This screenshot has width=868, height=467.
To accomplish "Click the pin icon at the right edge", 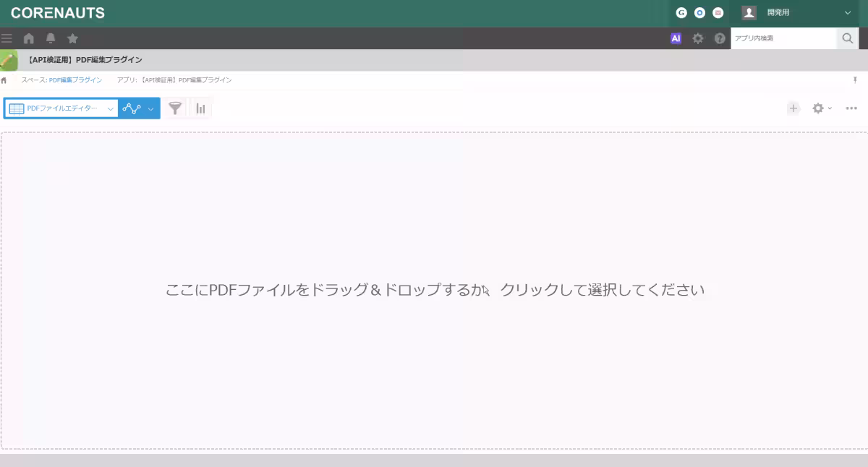I will coord(855,80).
